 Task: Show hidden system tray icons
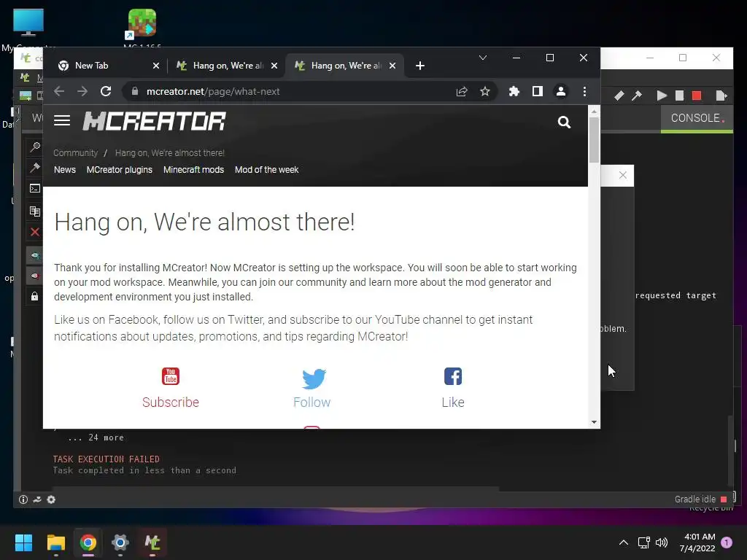click(x=623, y=542)
